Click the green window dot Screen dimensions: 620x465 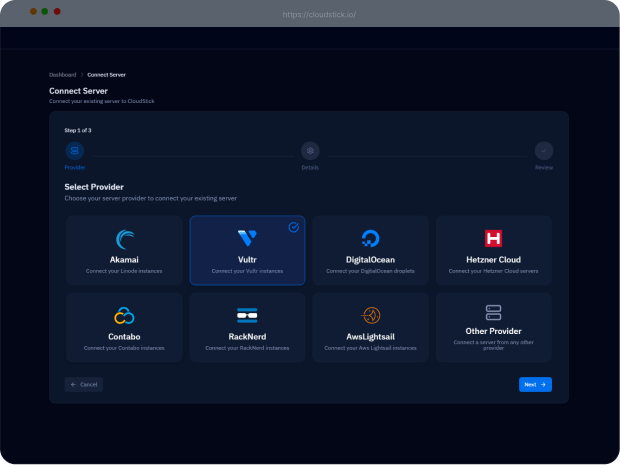click(45, 11)
